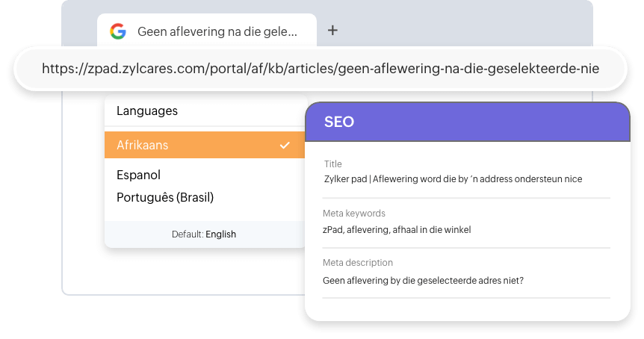Pick Português (Brasil) language option

pyautogui.click(x=165, y=197)
